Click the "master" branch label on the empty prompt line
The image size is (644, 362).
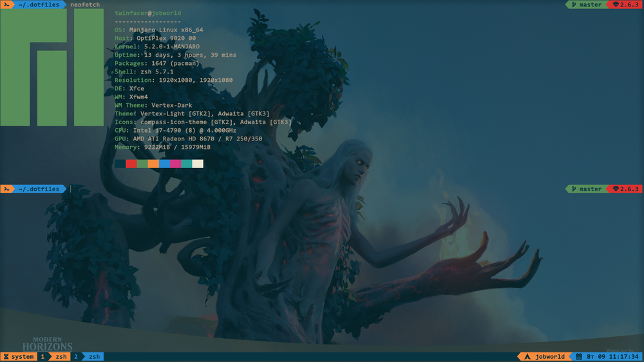click(590, 189)
